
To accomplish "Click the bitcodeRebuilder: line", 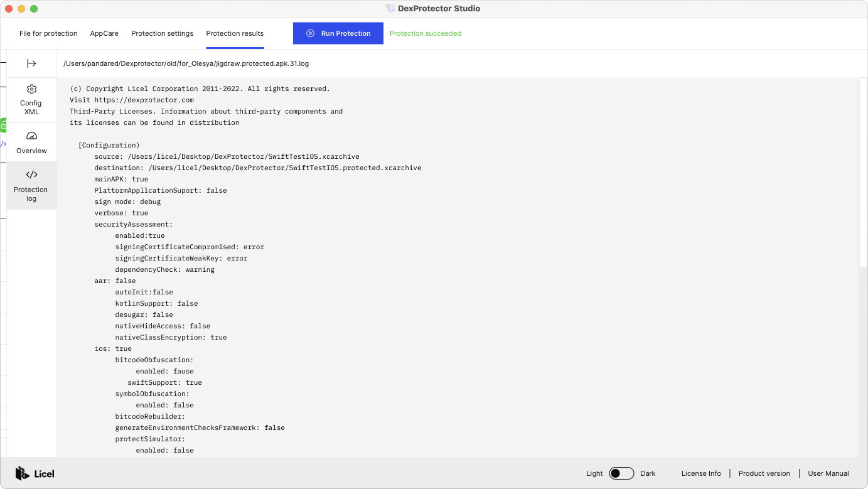I will 150,416.
